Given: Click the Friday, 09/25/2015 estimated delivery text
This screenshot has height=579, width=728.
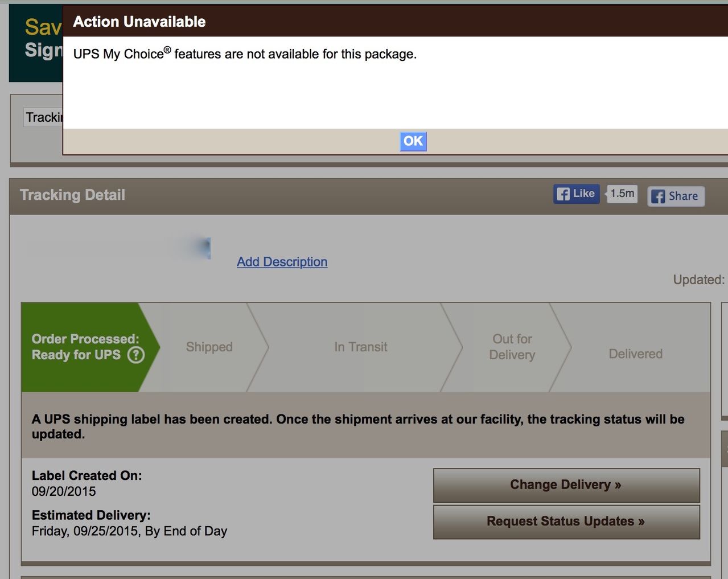Looking at the screenshot, I should tap(129, 531).
